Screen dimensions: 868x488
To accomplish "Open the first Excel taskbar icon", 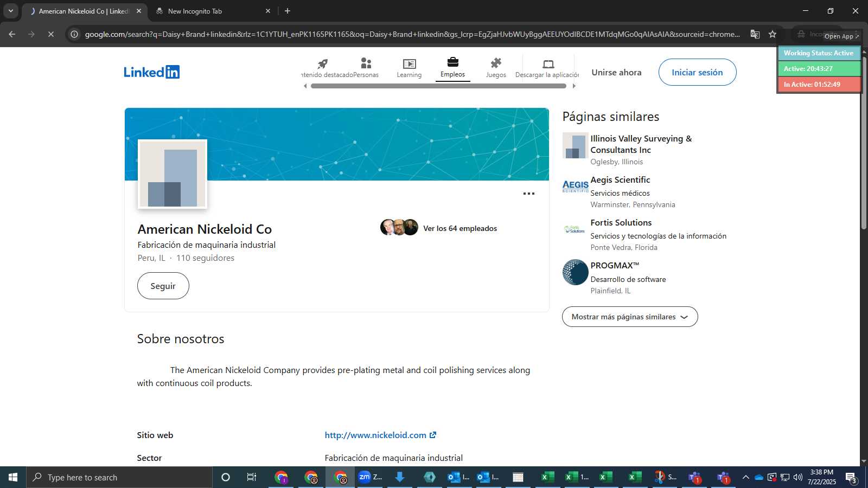I will pos(547,477).
